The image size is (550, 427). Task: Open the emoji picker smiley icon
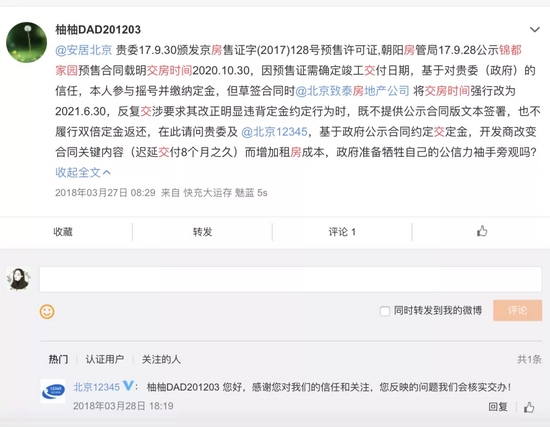point(47,312)
